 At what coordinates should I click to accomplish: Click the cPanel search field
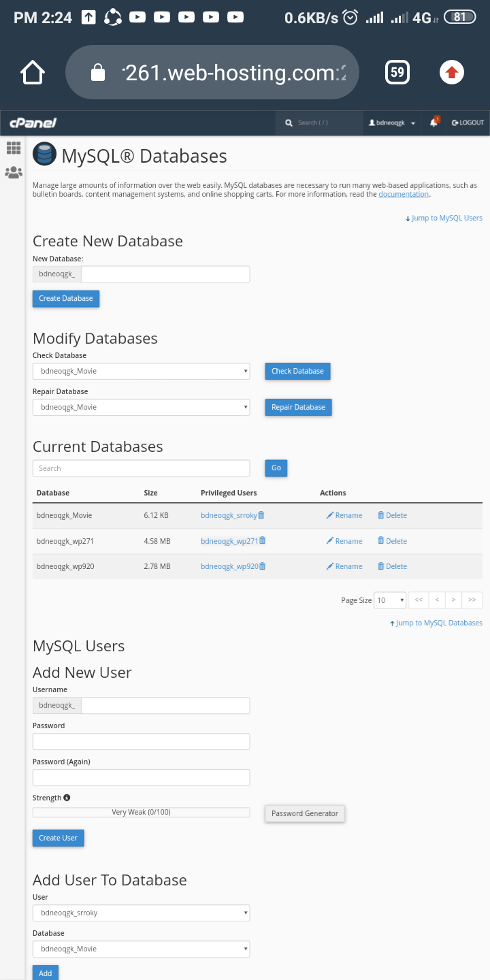point(319,122)
